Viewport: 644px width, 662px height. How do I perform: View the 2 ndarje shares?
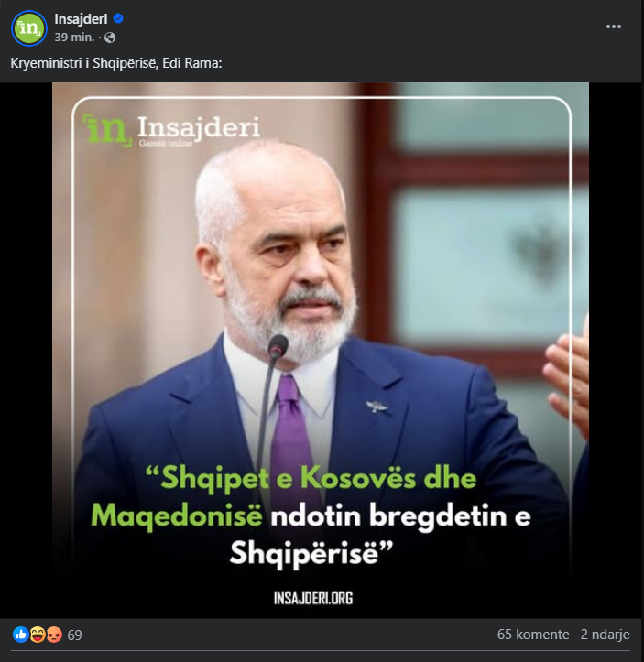tap(605, 635)
